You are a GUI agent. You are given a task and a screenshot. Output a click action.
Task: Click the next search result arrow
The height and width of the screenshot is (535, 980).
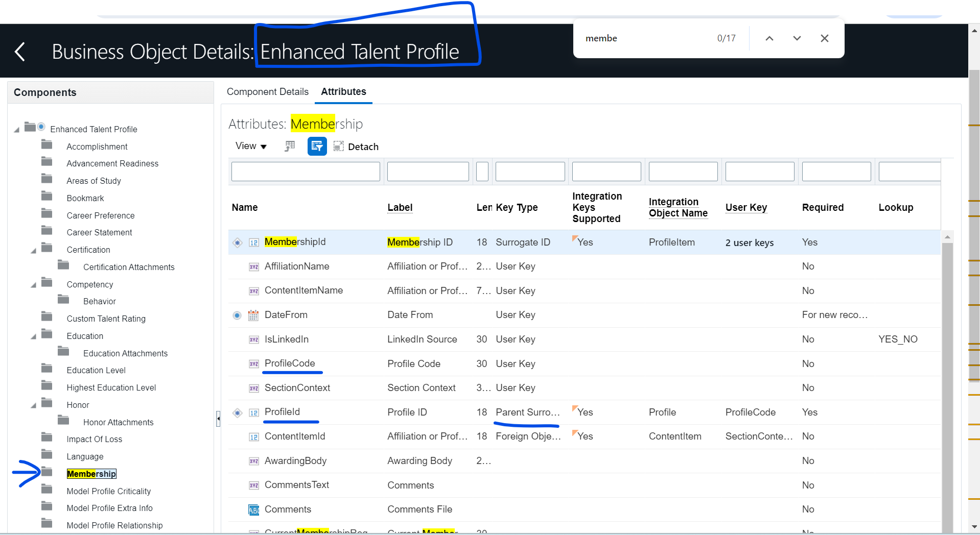coord(796,38)
